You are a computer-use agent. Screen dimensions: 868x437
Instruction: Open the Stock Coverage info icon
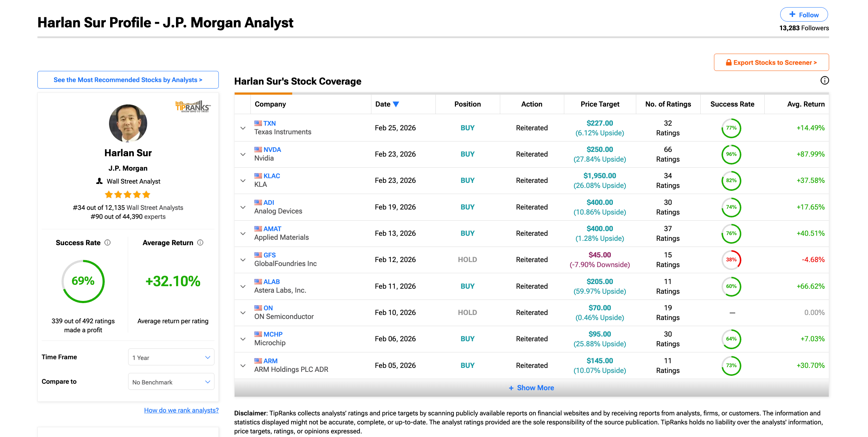coord(824,81)
